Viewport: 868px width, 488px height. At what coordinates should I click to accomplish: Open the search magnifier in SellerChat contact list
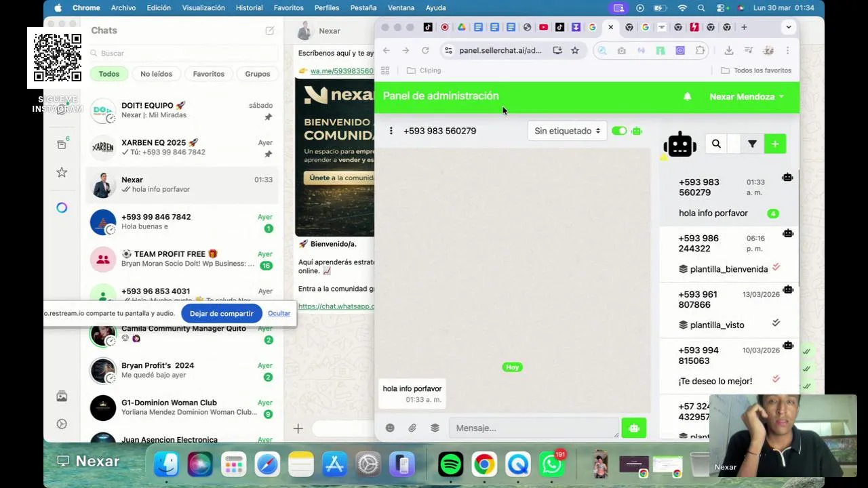click(716, 144)
